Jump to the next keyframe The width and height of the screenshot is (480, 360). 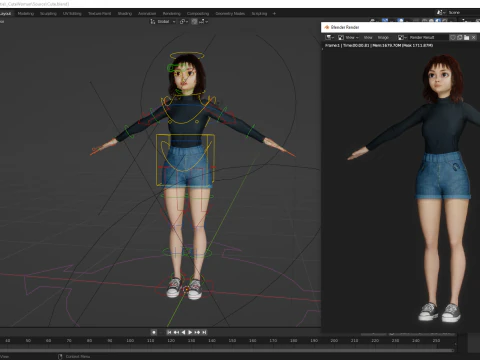[x=197, y=332]
